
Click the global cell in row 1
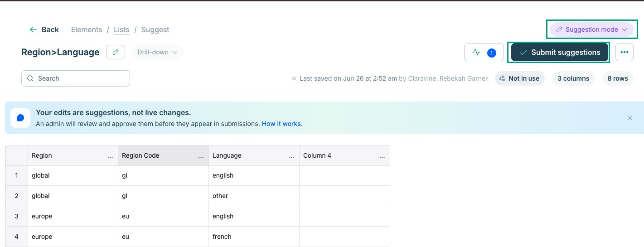[x=73, y=175]
